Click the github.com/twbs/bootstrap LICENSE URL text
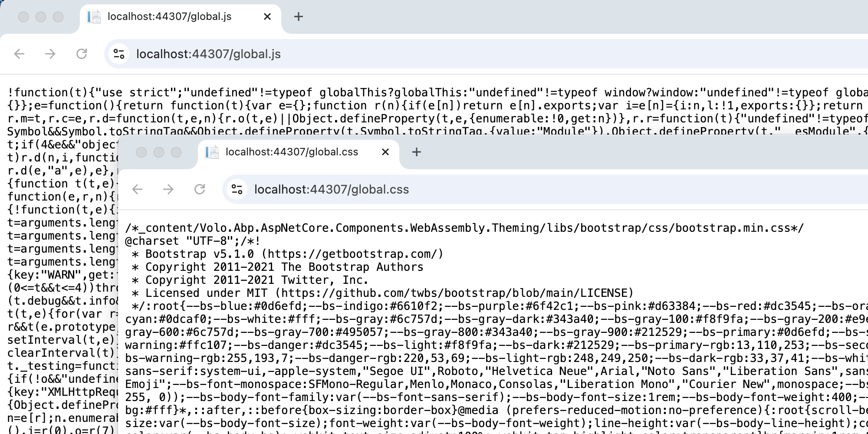 454,293
